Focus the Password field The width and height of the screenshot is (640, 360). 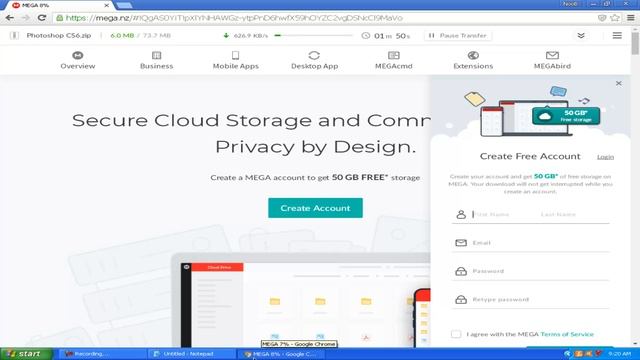[x=531, y=271]
